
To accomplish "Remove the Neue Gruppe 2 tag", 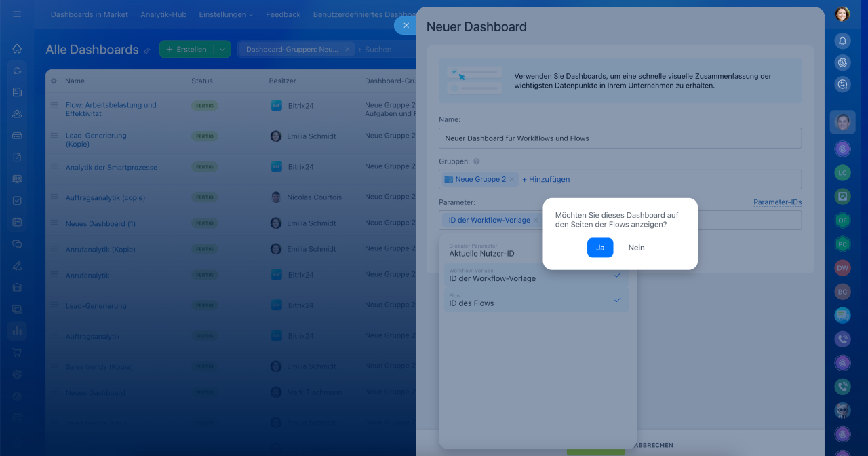I will click(x=512, y=180).
